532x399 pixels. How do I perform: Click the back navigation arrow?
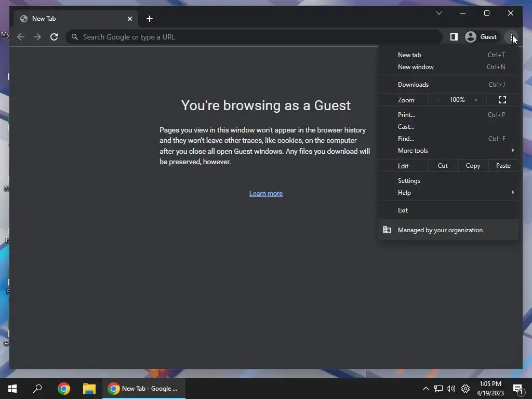tap(21, 37)
